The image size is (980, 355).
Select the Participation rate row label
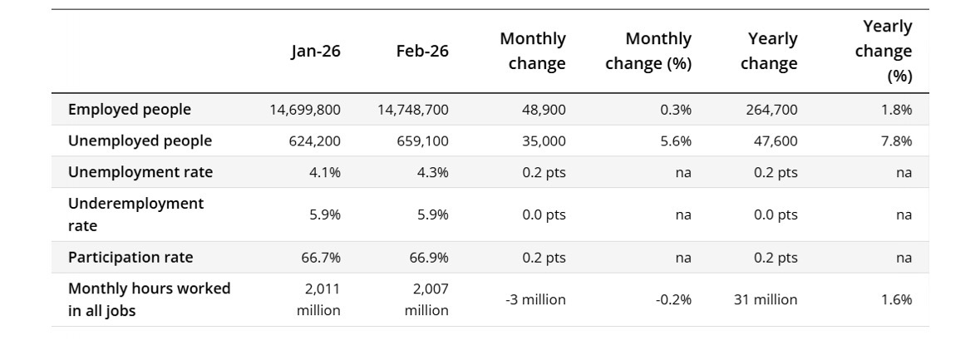[x=131, y=257]
